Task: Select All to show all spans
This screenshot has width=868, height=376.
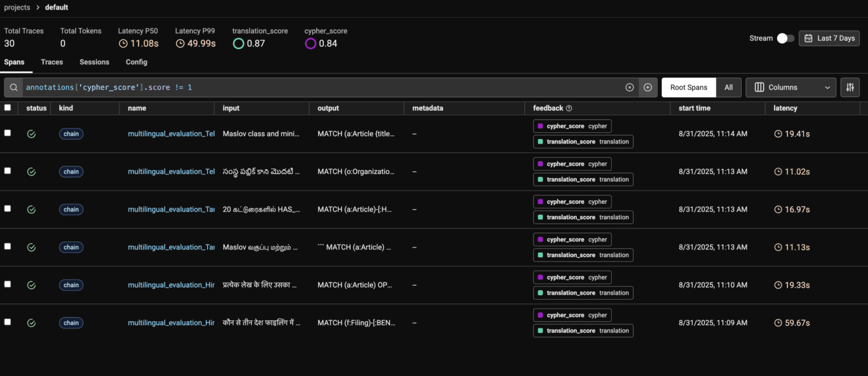Action: point(728,87)
